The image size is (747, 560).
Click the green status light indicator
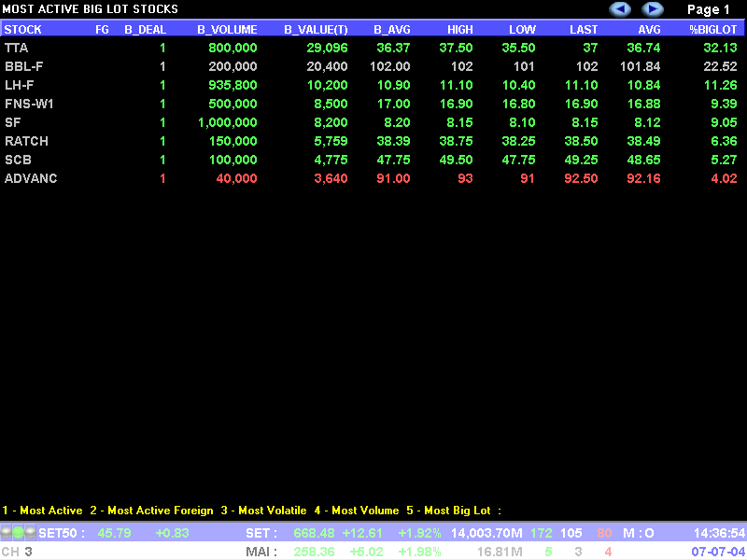(18, 532)
